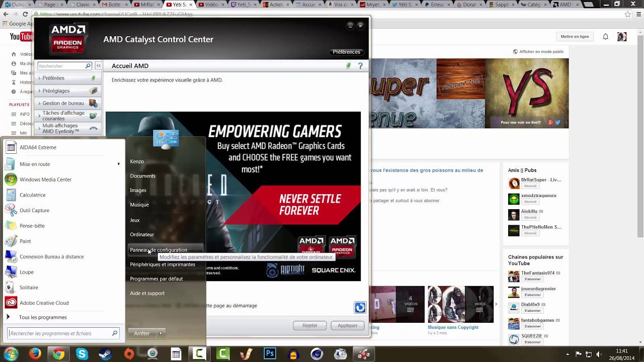Collapse the Catalyst sidebar with double arrows

(x=99, y=66)
